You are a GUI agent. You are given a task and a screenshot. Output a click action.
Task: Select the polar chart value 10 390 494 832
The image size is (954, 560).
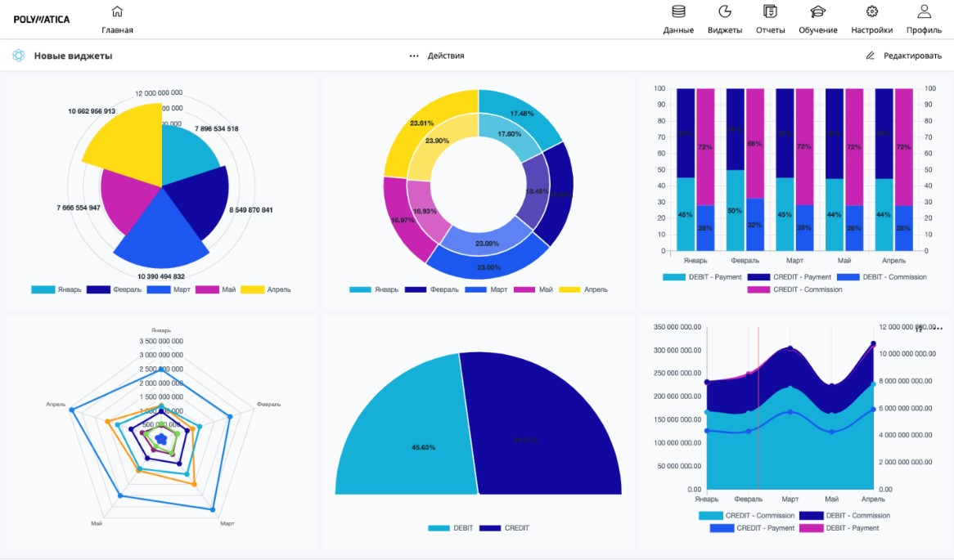coord(160,276)
